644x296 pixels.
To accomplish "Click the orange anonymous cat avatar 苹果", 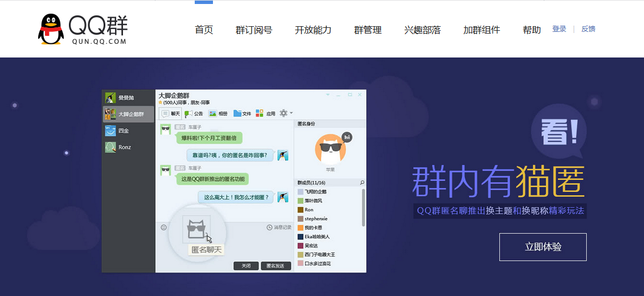I will click(331, 149).
